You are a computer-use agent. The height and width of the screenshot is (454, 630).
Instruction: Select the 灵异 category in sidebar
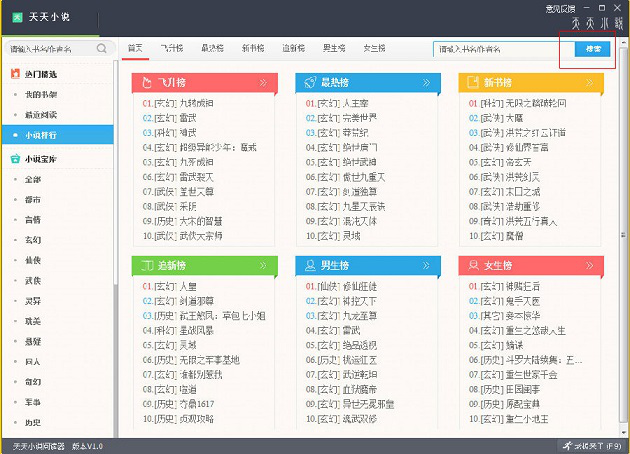point(33,301)
